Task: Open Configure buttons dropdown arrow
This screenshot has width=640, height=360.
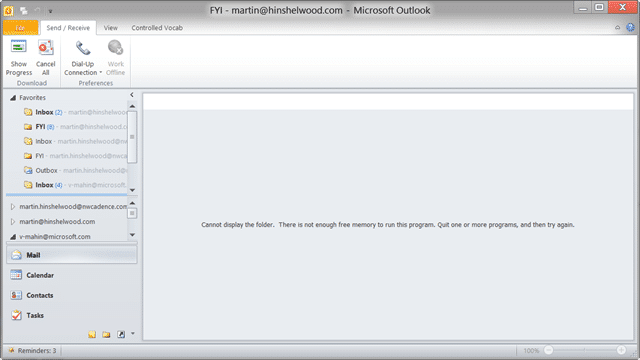Action: pyautogui.click(x=133, y=334)
